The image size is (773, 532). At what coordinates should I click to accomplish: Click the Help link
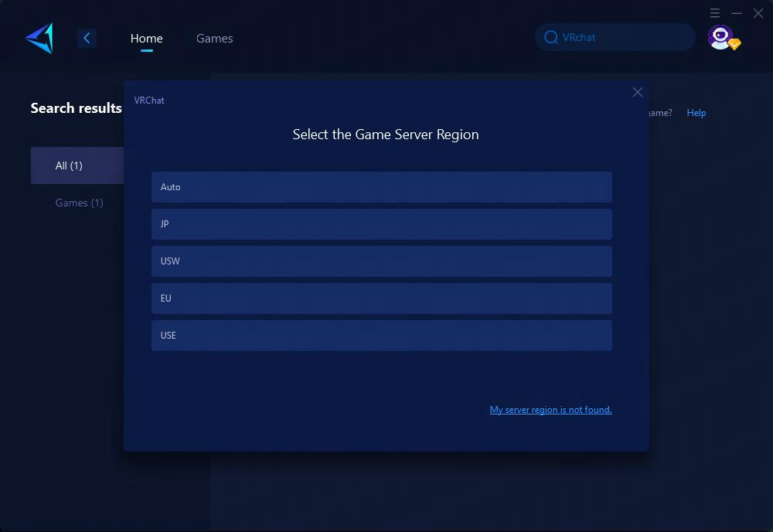tap(696, 113)
